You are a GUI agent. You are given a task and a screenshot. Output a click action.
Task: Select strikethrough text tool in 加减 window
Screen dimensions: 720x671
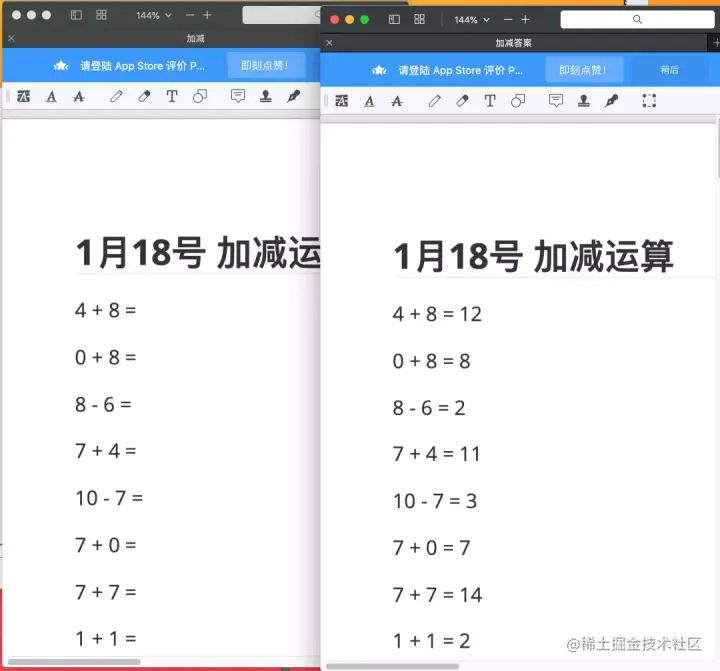tap(79, 96)
